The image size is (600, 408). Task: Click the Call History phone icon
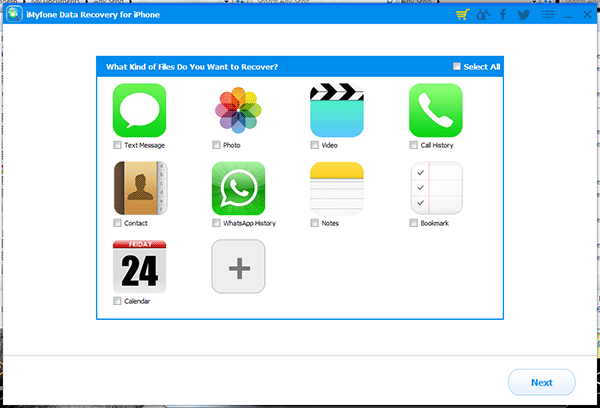pos(436,110)
